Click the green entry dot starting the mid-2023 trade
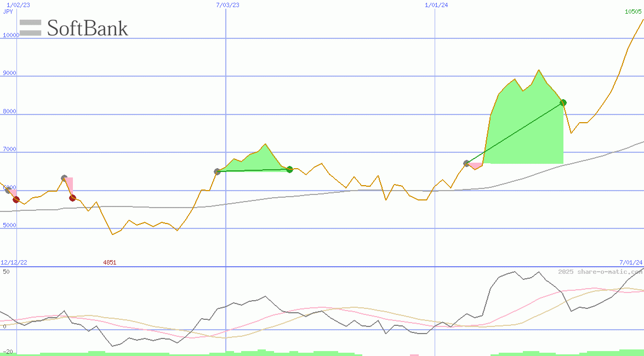The height and width of the screenshot is (356, 644). coord(218,171)
